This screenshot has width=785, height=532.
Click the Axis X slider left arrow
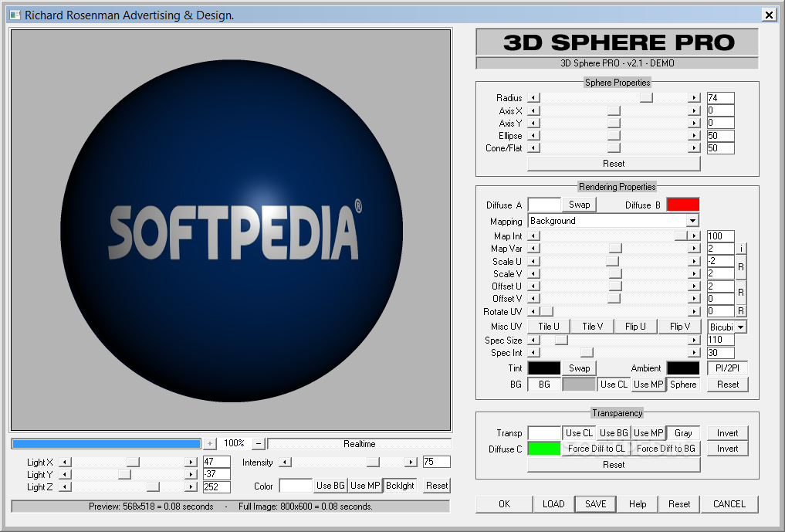point(533,110)
